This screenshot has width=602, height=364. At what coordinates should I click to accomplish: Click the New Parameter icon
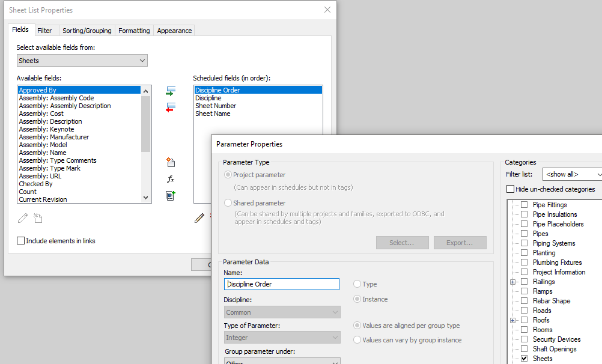(171, 162)
